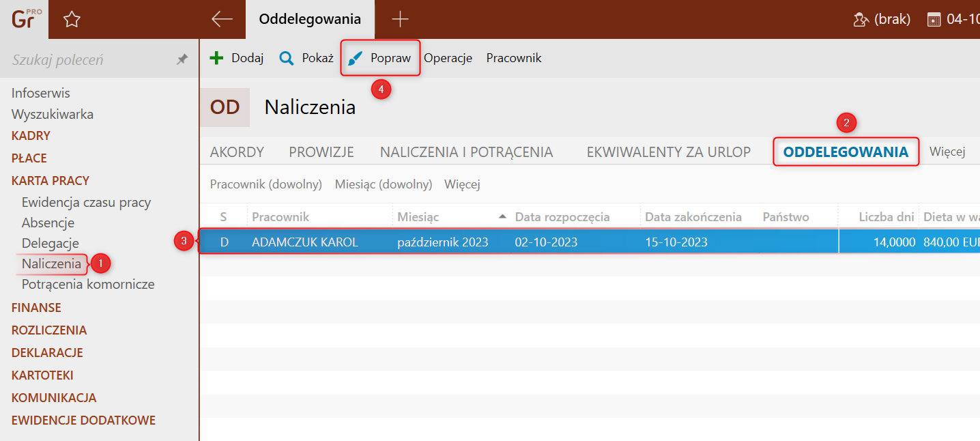This screenshot has width=980, height=441.
Task: Switch to the Oddelegowania window tab
Action: 310,19
